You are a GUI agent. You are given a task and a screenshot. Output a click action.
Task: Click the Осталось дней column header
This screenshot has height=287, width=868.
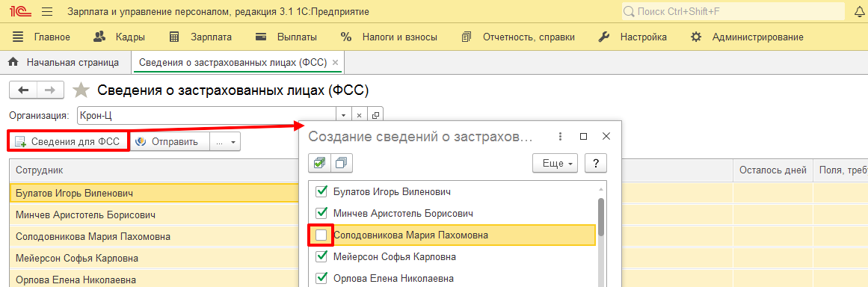[x=773, y=171]
